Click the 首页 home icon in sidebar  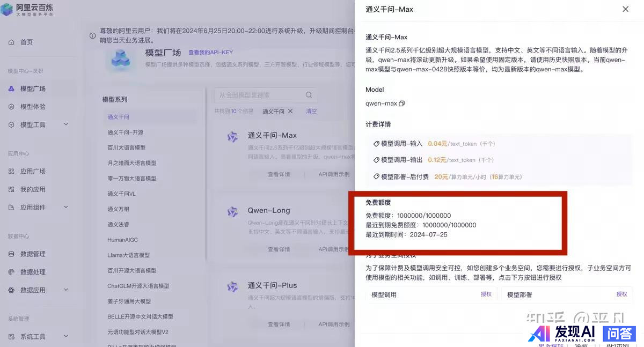pyautogui.click(x=11, y=42)
